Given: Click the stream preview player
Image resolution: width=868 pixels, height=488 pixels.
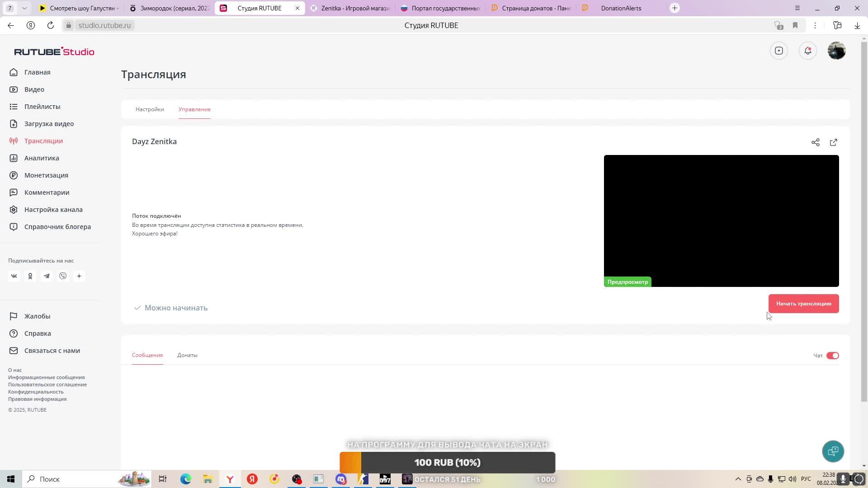Looking at the screenshot, I should [x=722, y=221].
